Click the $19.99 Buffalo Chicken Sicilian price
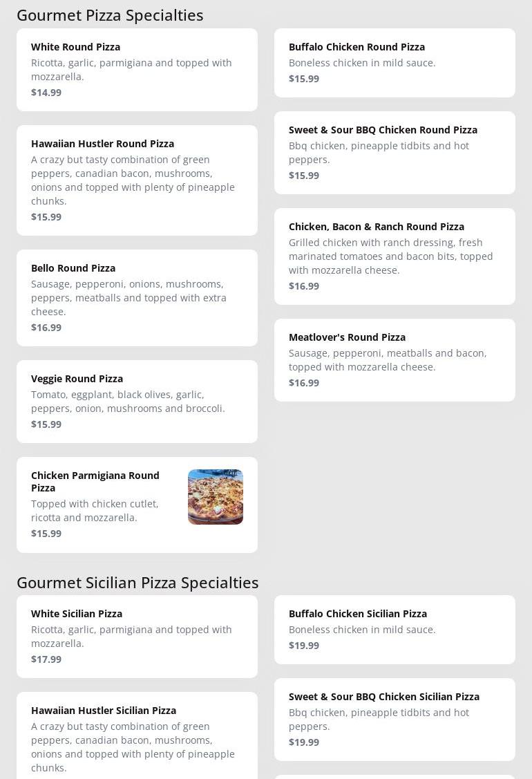 click(304, 646)
